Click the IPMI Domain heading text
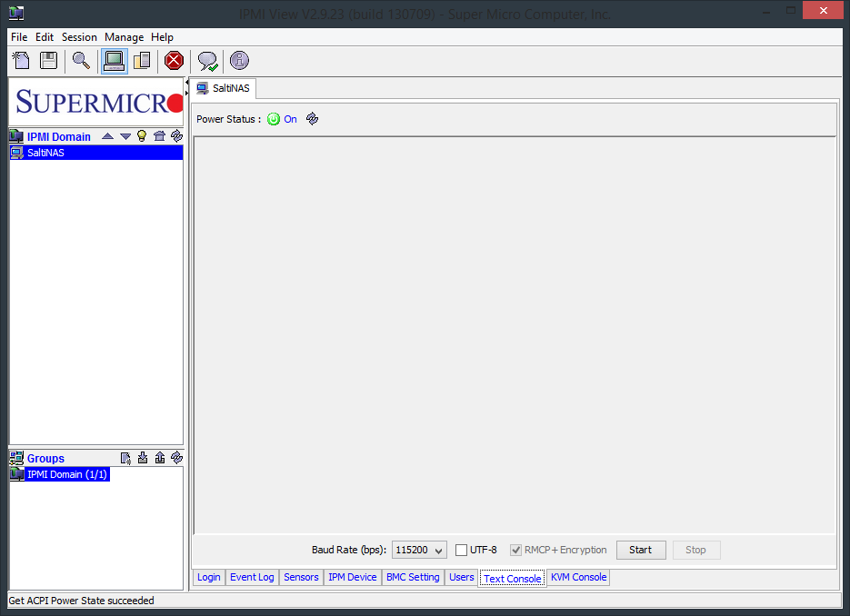The height and width of the screenshot is (616, 850). (59, 136)
